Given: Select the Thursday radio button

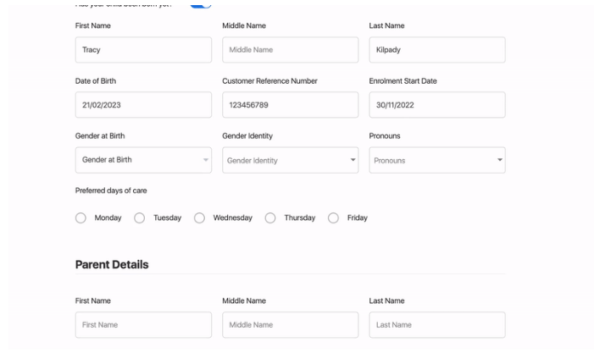Looking at the screenshot, I should (270, 218).
